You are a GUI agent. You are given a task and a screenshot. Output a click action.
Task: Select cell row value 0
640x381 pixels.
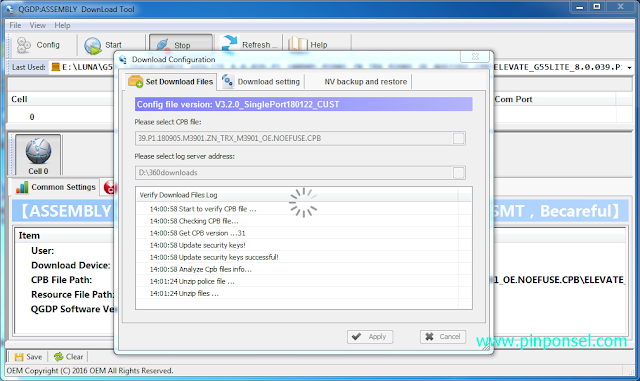32,117
